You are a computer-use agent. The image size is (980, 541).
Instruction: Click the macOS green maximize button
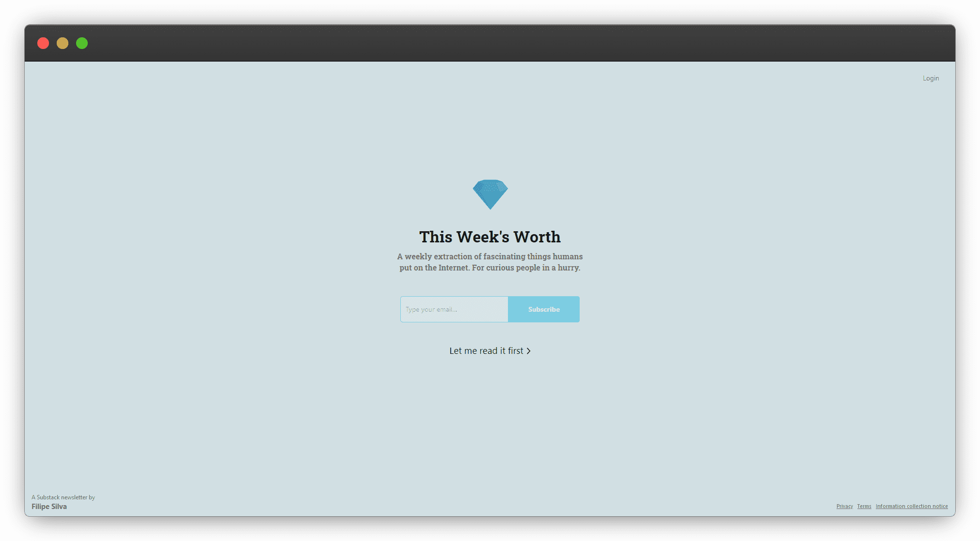pyautogui.click(x=81, y=43)
